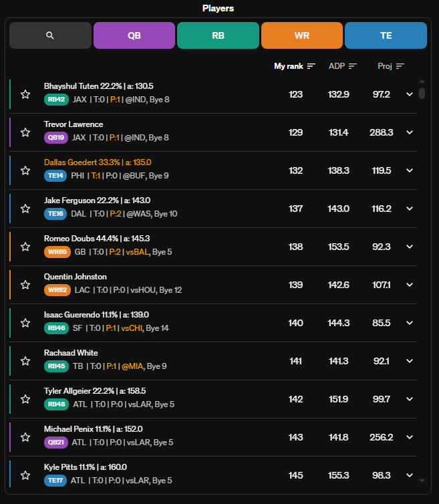439x504 pixels.
Task: Expand Jake Ferguson row details
Action: coord(410,209)
